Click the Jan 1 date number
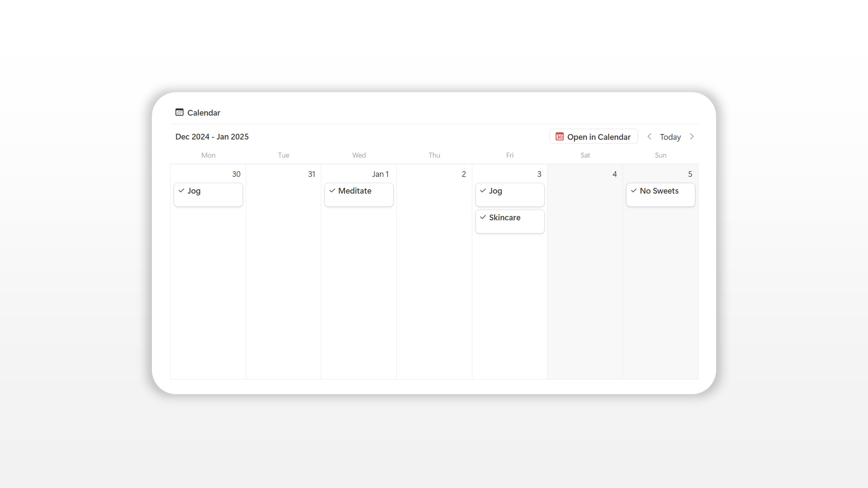 380,174
